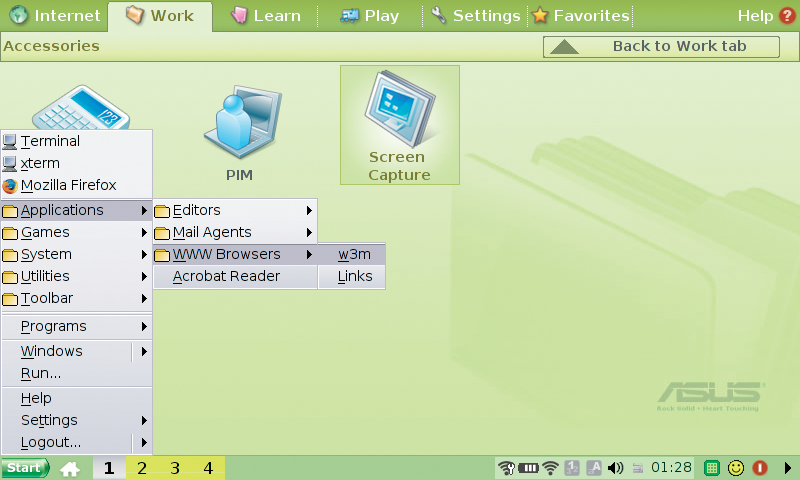Click the Num Lock keyboard indicator icon
This screenshot has height=480, width=800.
(572, 468)
